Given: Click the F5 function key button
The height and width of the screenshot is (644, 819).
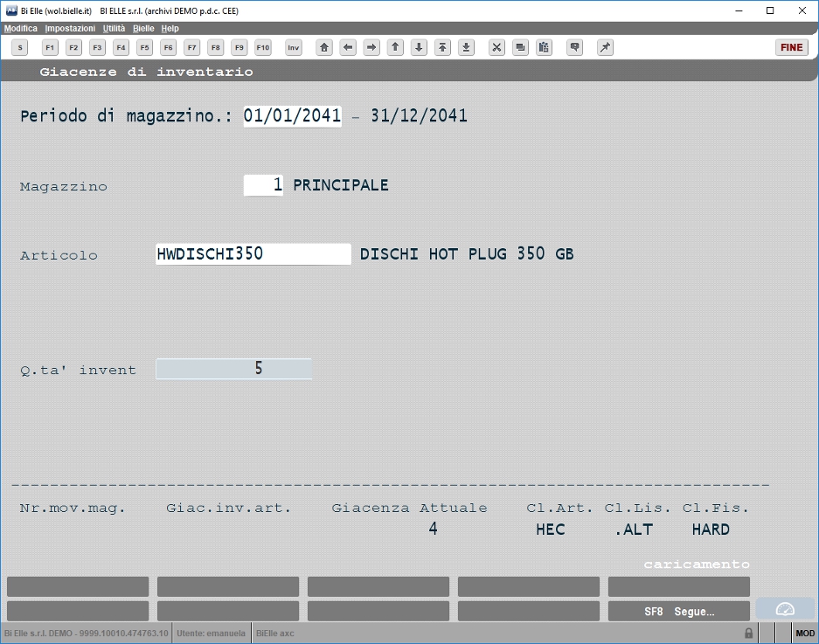Looking at the screenshot, I should pos(145,47).
